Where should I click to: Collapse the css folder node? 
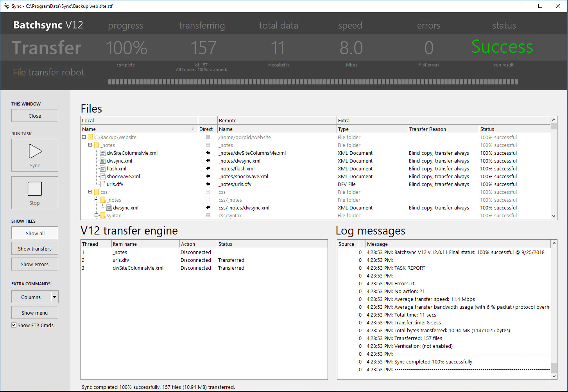(90, 192)
